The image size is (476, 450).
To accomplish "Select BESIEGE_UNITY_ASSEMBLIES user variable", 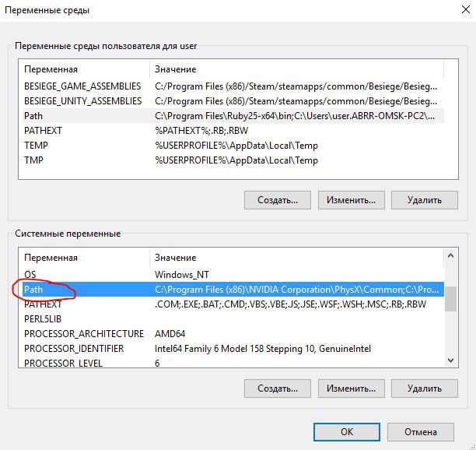I will (x=233, y=101).
